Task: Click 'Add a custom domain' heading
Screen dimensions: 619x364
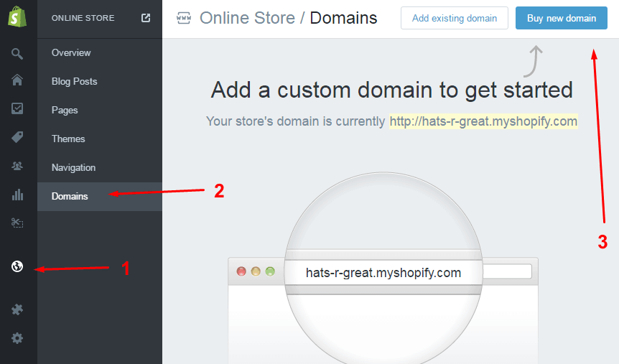Action: [392, 90]
